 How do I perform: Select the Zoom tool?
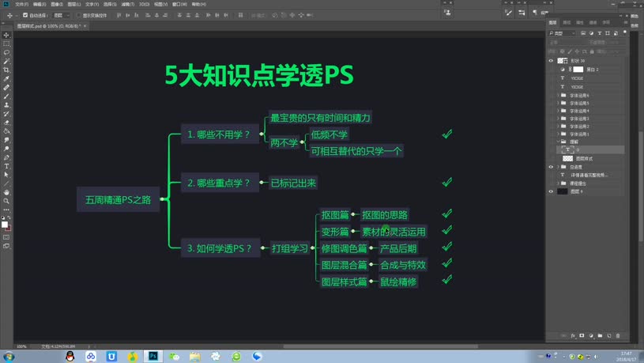[6, 201]
